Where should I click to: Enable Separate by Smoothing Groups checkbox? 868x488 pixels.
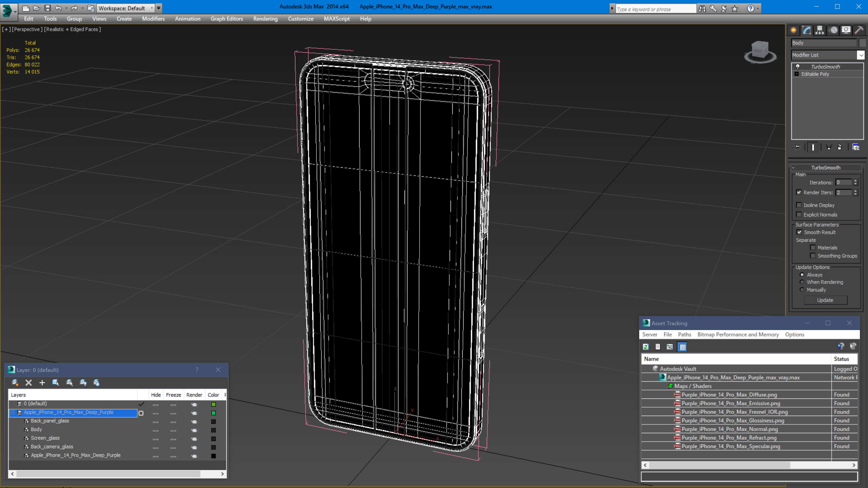(813, 256)
